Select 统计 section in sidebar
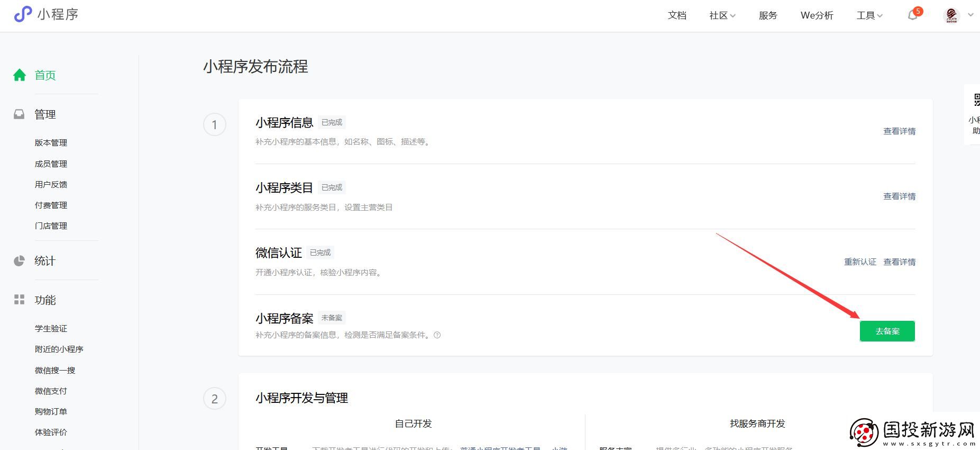The height and width of the screenshot is (450, 980). tap(45, 261)
